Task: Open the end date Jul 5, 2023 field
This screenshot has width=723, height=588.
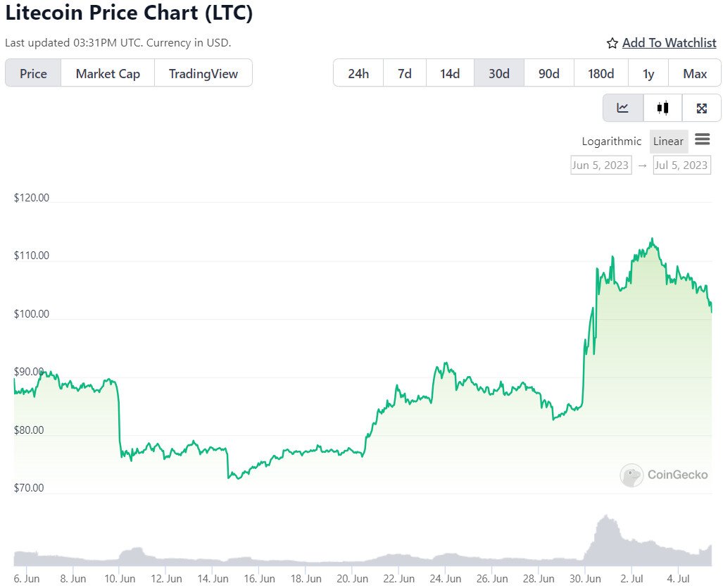Action: [x=681, y=165]
